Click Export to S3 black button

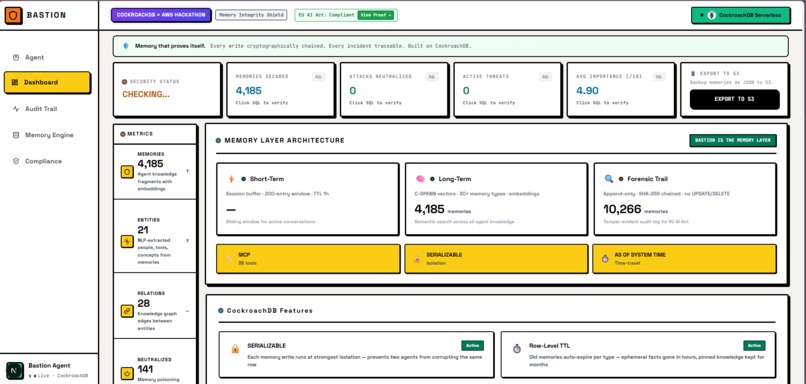pyautogui.click(x=734, y=99)
